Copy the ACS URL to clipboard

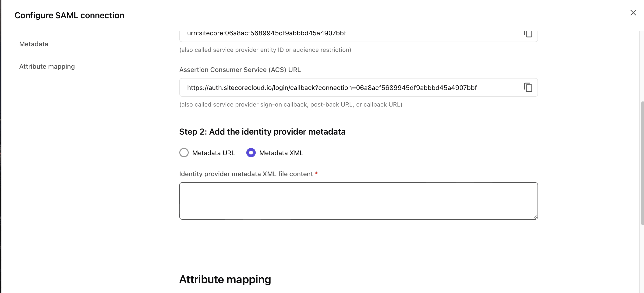pos(528,87)
